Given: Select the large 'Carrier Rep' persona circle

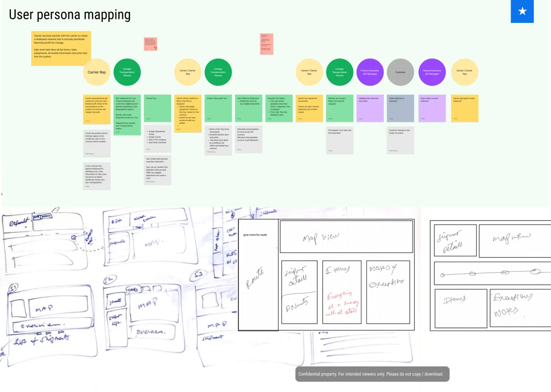Looking at the screenshot, I should (97, 72).
